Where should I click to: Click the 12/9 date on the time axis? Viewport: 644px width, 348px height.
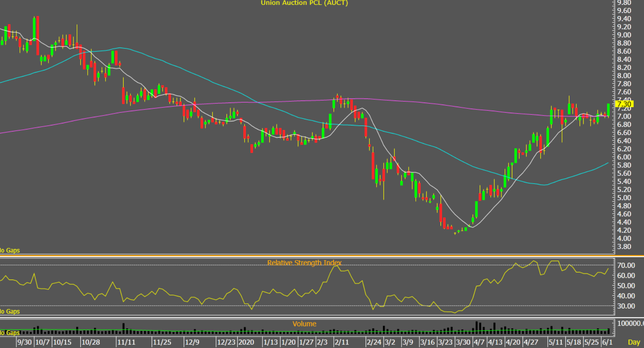[x=192, y=342]
